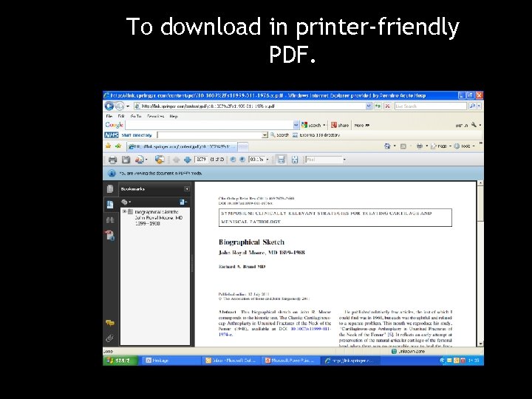Click the email/share PDF icon
The width and height of the screenshot is (532, 399).
tap(139, 160)
